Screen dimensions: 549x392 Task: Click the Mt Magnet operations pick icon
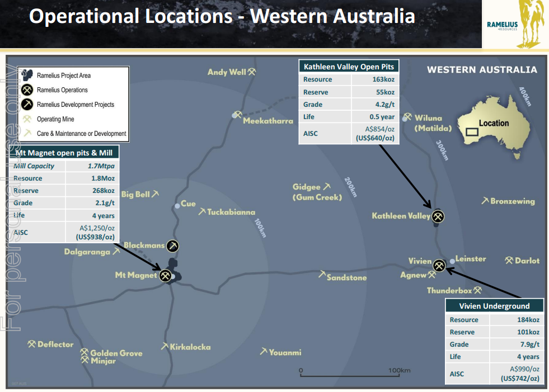point(165,276)
